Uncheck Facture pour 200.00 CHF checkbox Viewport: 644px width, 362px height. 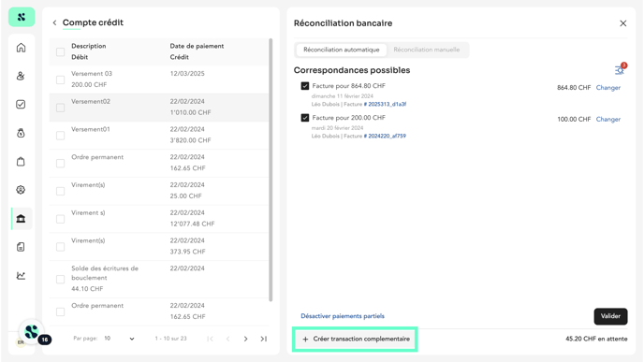(305, 118)
